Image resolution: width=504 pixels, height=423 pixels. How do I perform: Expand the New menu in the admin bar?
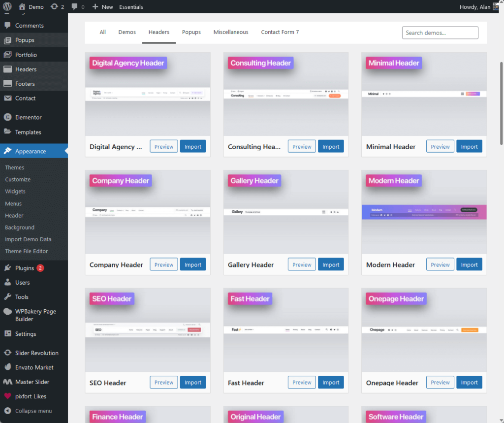click(102, 7)
